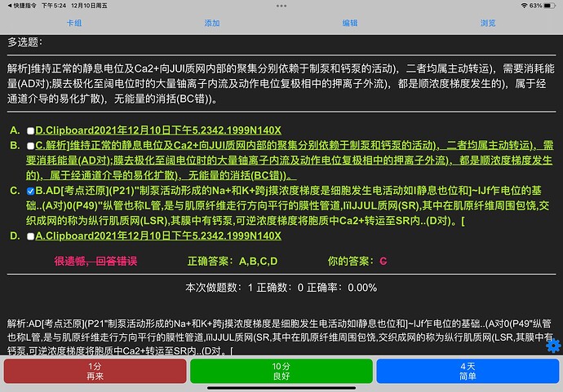Image resolution: width=563 pixels, height=392 pixels.
Task: Tap the 12月10日周五 date in status bar
Action: click(x=89, y=6)
